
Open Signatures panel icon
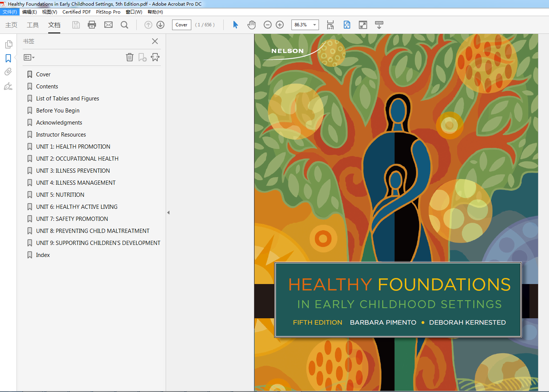8,86
